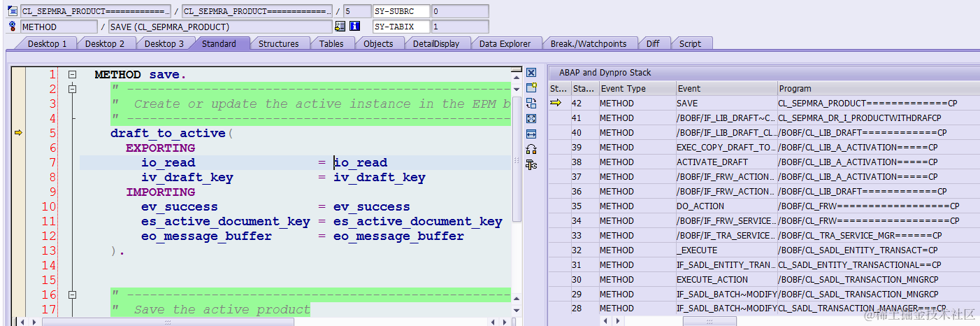The image size is (980, 326).
Task: Collapse the comment block at line 2
Action: tap(72, 89)
